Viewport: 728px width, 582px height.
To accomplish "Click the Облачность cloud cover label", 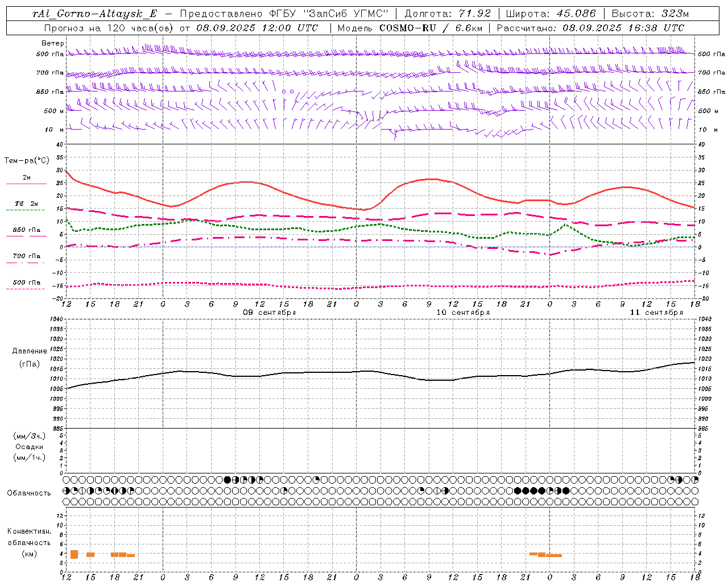I will coord(29,493).
